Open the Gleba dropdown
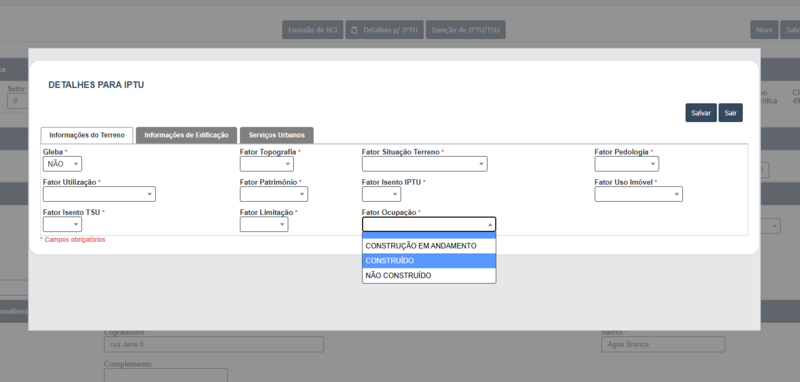Image resolution: width=800 pixels, height=382 pixels. [x=62, y=164]
